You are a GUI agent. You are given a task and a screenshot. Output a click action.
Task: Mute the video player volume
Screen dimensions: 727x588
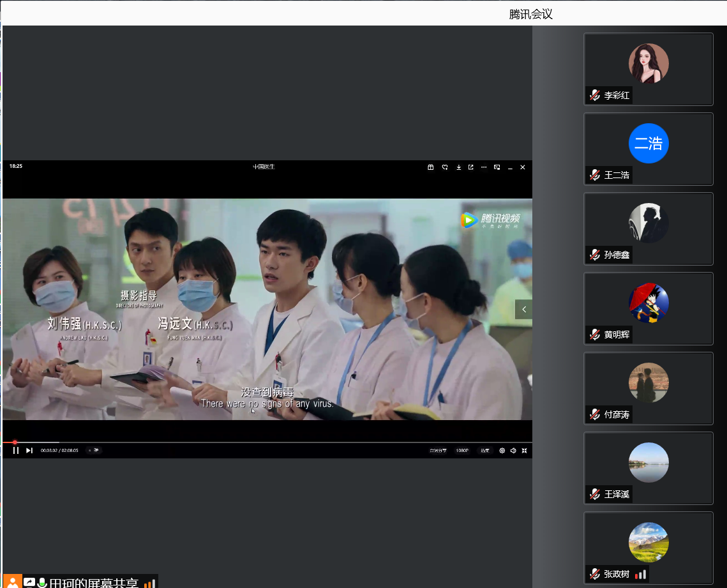(x=513, y=450)
